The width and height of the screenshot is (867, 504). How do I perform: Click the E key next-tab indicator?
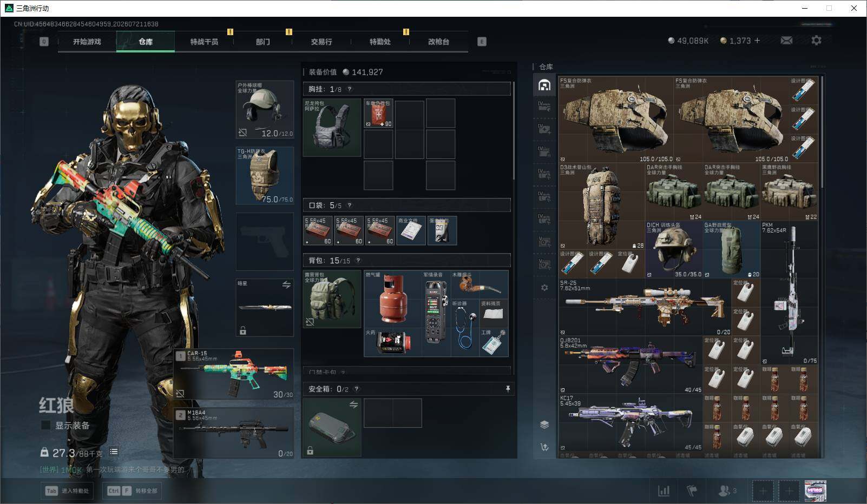click(482, 42)
